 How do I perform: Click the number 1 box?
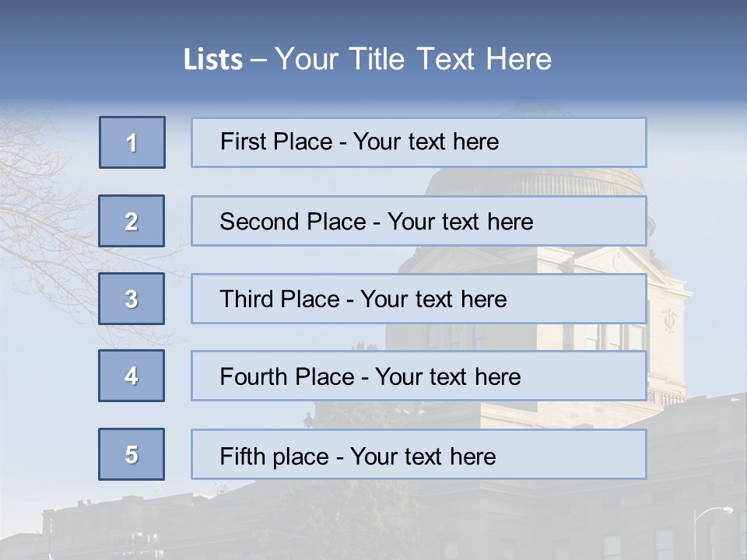click(x=132, y=142)
